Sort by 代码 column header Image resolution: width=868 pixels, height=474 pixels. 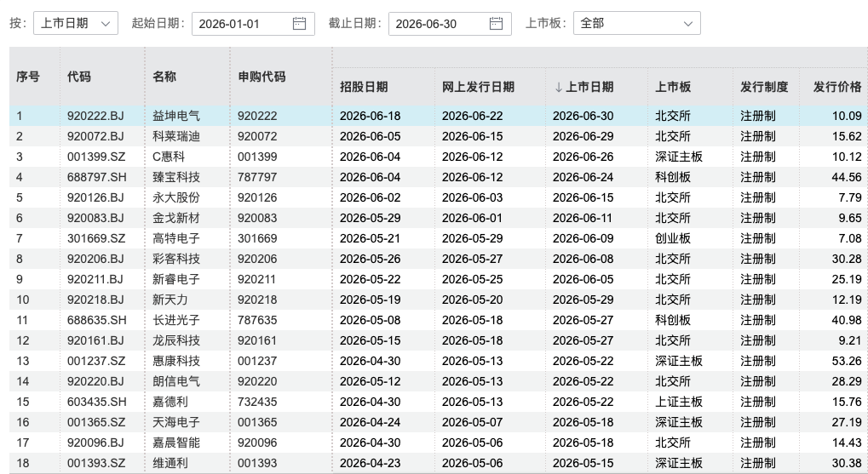79,77
